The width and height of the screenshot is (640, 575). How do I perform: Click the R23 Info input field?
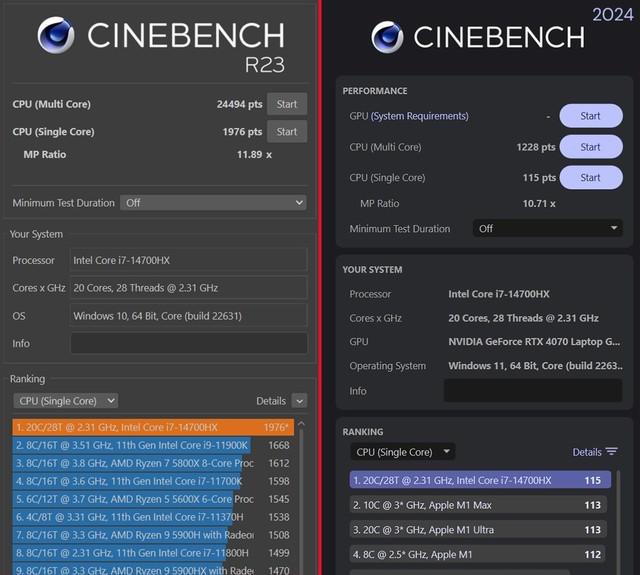pos(189,343)
